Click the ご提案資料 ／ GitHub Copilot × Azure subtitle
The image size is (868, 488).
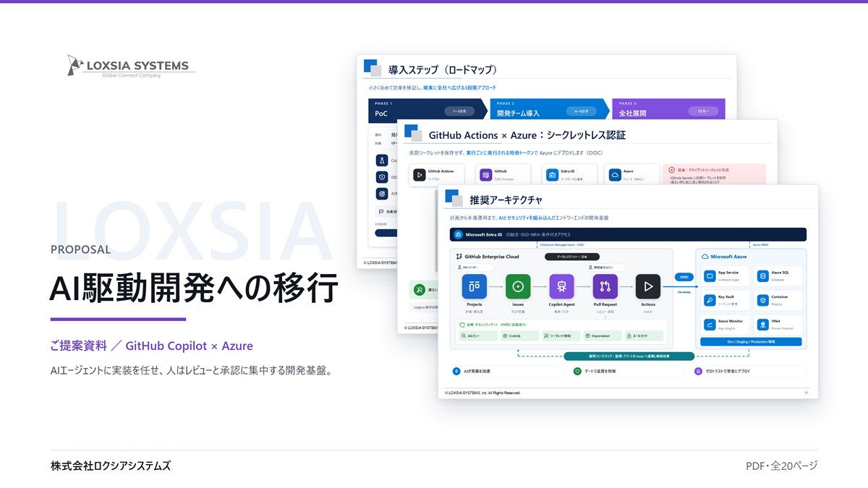152,346
